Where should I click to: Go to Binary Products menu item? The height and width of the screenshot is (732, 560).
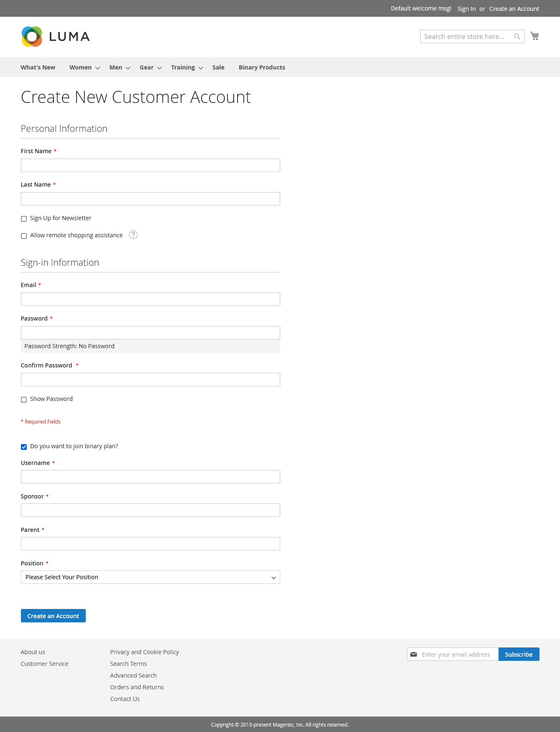click(262, 67)
